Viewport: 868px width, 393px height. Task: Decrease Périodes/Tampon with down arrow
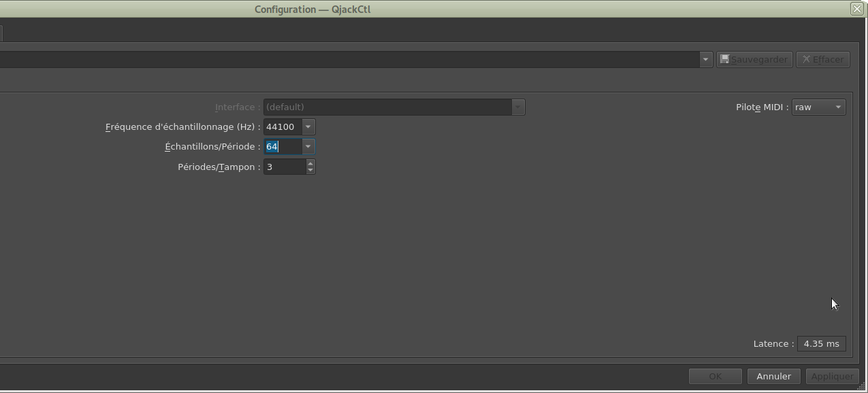310,170
